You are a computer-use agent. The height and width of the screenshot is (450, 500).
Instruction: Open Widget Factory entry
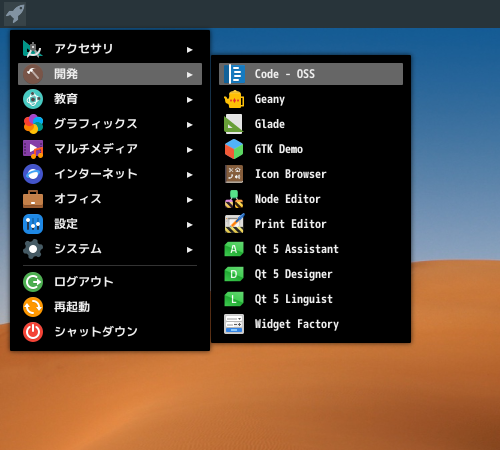tap(311, 324)
